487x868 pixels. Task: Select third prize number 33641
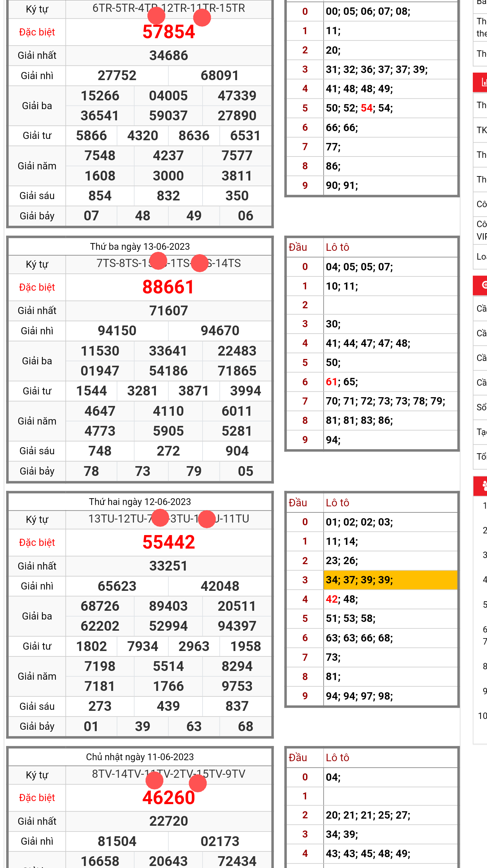(168, 351)
